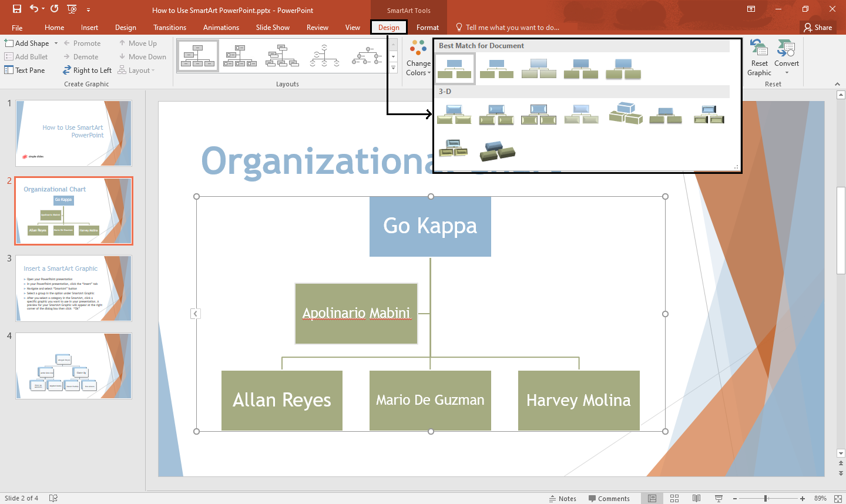Apply the fifth 3-D brick-style SmartArt style
The width and height of the screenshot is (846, 504).
[626, 113]
